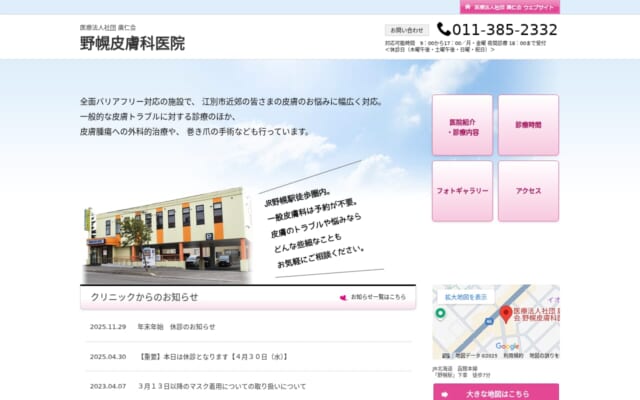
Task: Go to the アクセス menu tile
Action: pos(528,190)
